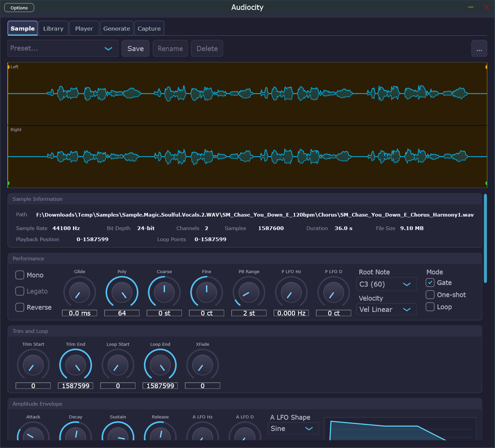Click the P LFO Hz value field 0.000 Hz
495x448 pixels.
(291, 313)
